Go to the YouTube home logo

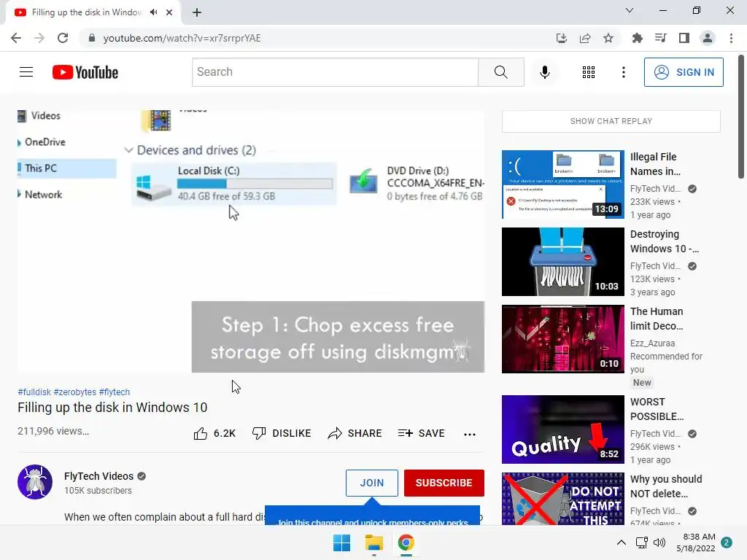point(85,72)
